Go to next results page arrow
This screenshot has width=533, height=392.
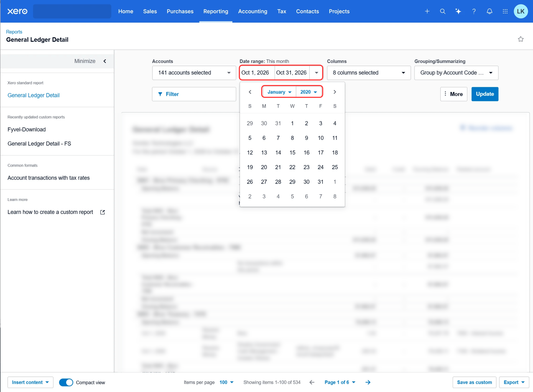click(x=368, y=382)
